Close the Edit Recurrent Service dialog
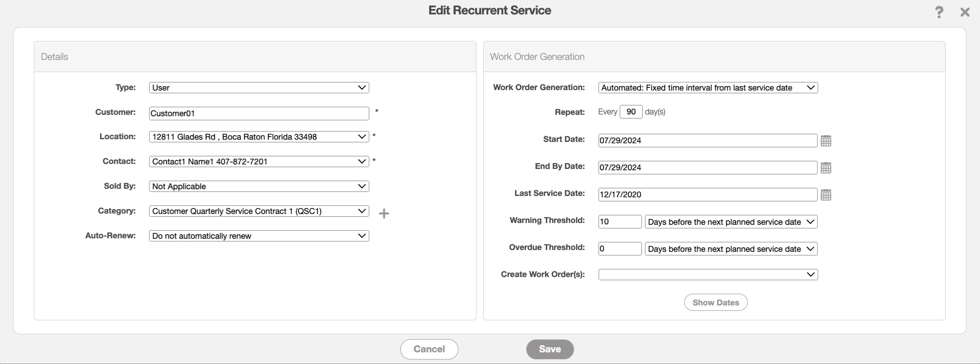Viewport: 980px width, 364px height. [965, 12]
